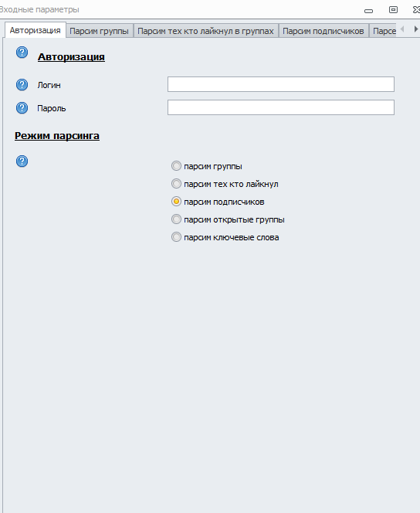Open the partially visible Парсе tab
This screenshot has width=420, height=513.
tap(383, 31)
